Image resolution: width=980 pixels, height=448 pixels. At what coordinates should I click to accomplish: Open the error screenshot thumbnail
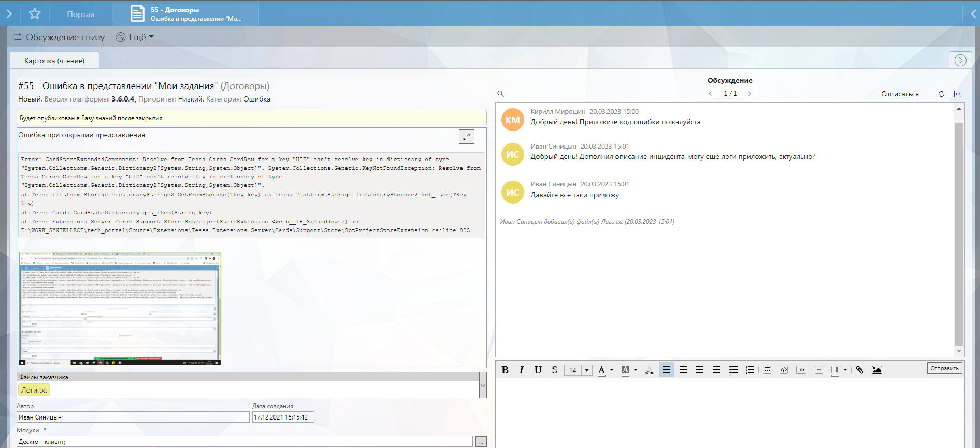point(120,309)
